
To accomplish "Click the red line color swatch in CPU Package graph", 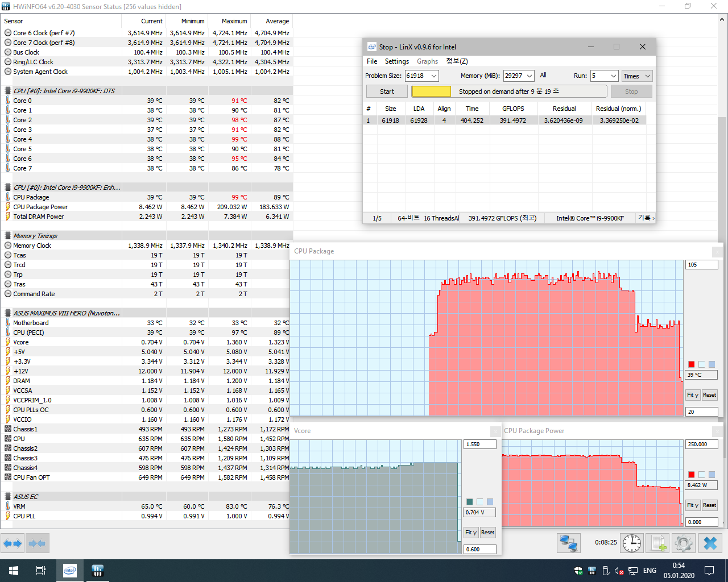I will [x=692, y=364].
